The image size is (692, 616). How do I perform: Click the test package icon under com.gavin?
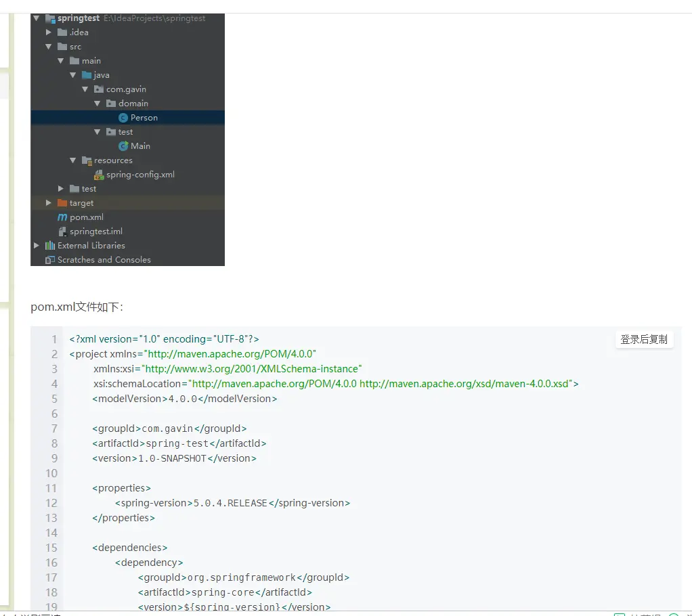tap(111, 132)
